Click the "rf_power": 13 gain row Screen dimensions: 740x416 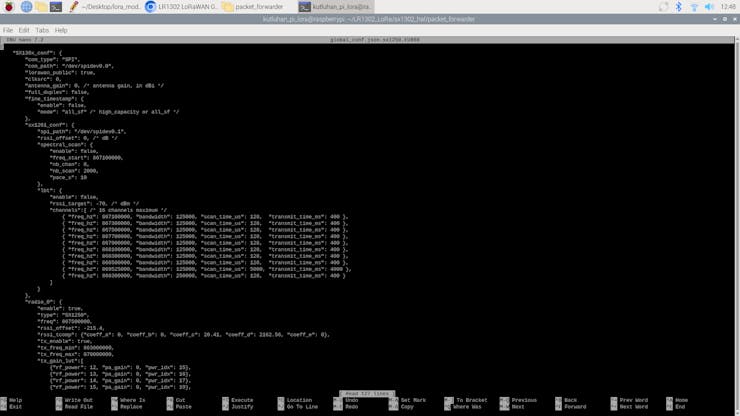tap(120, 374)
